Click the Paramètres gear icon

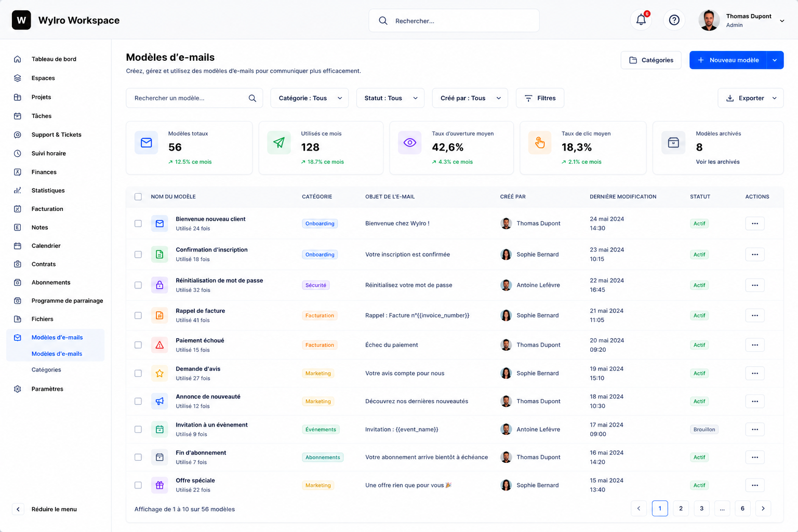(18, 389)
